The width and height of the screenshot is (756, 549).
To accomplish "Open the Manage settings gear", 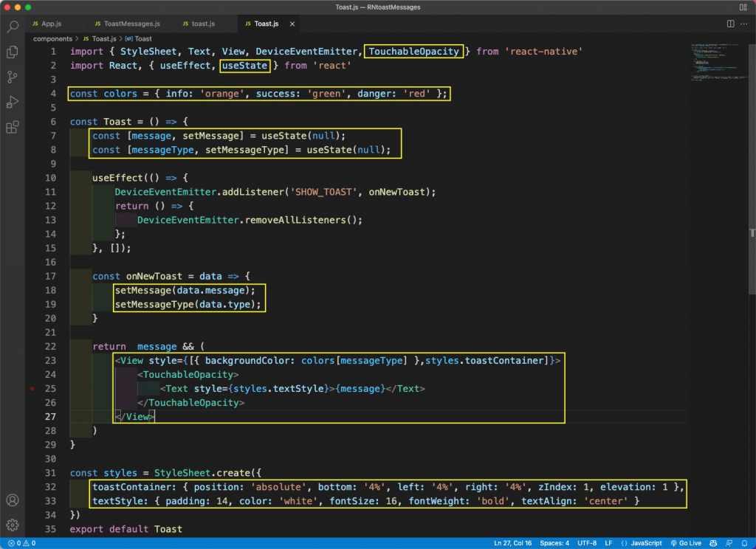I will click(13, 526).
